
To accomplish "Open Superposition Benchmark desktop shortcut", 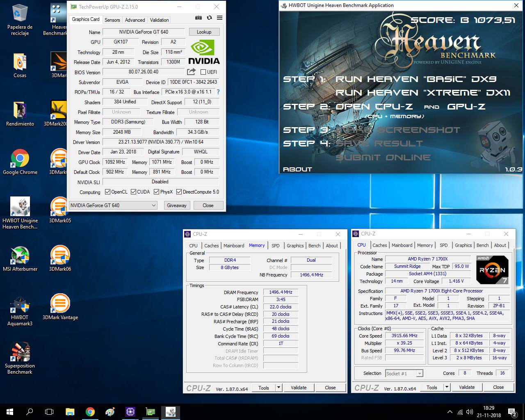I will pyautogui.click(x=20, y=358).
